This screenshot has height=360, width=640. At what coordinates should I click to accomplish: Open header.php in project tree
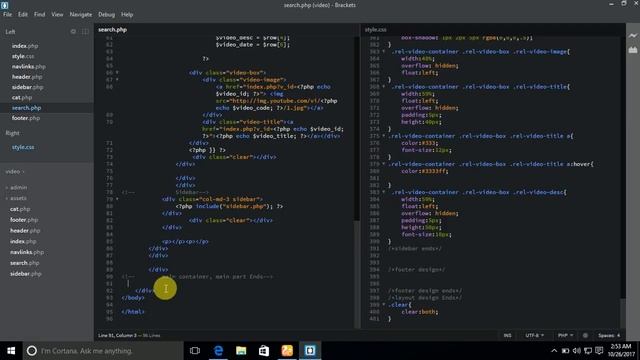click(x=25, y=231)
